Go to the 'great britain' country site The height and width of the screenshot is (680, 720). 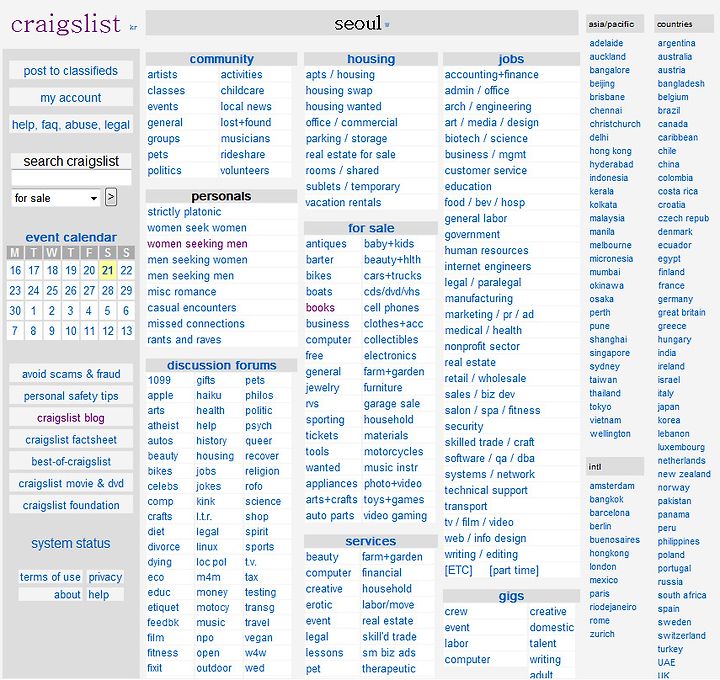point(681,313)
